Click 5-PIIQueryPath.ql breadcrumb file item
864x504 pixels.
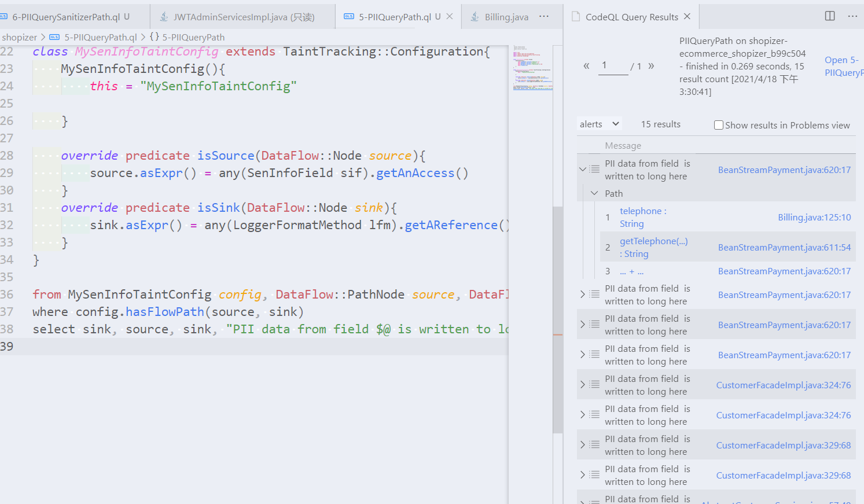coord(94,37)
